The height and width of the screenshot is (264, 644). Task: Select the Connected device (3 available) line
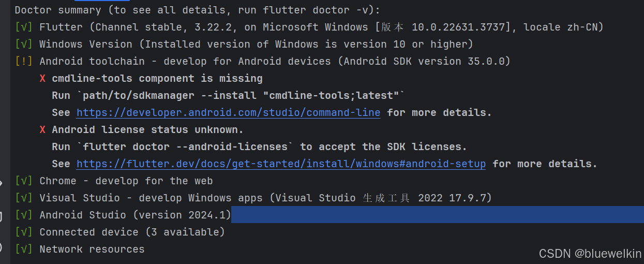coord(120,232)
